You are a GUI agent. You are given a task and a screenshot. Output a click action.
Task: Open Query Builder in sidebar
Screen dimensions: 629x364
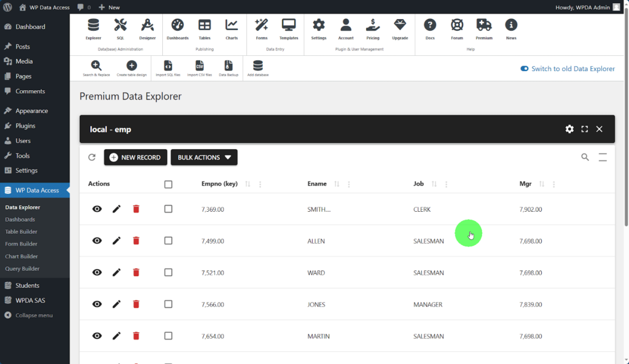(x=22, y=269)
